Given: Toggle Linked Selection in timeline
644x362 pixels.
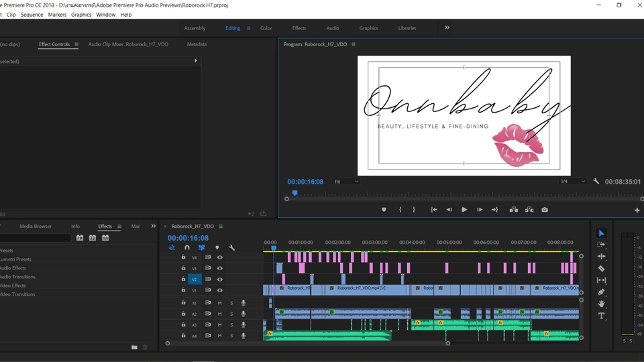Looking at the screenshot, I should [202, 247].
